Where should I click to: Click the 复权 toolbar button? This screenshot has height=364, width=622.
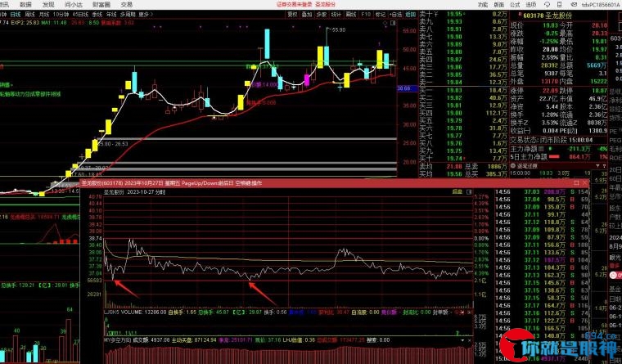[x=293, y=14]
